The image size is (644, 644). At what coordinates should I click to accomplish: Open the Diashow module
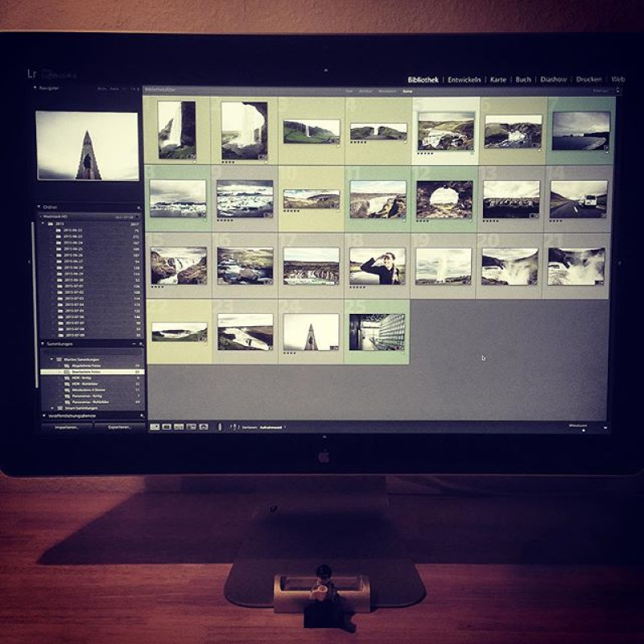pyautogui.click(x=553, y=79)
